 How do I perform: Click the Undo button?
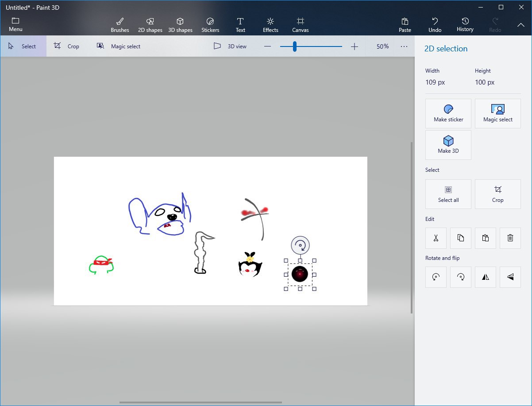[x=435, y=25]
